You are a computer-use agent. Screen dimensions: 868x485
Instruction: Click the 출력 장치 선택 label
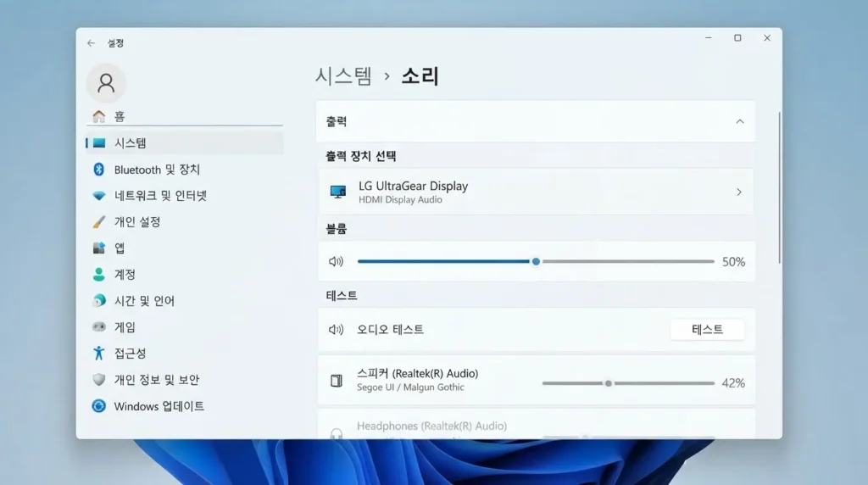(x=361, y=156)
